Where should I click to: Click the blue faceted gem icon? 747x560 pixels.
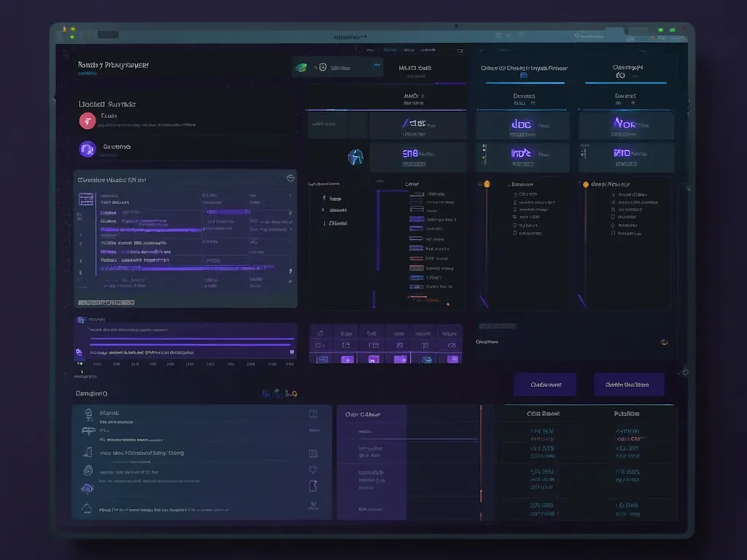[x=355, y=157]
